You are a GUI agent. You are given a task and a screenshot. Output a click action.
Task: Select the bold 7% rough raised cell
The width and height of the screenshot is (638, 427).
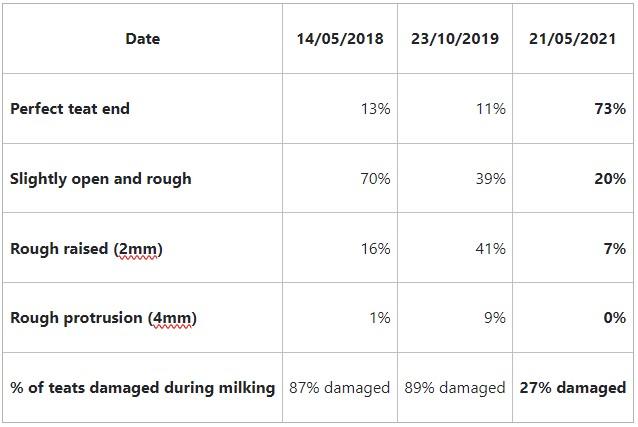pyautogui.click(x=614, y=249)
